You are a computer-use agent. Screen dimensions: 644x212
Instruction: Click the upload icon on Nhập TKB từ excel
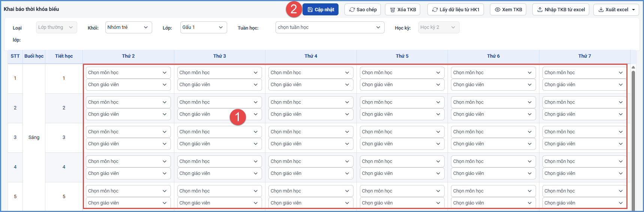pyautogui.click(x=540, y=10)
